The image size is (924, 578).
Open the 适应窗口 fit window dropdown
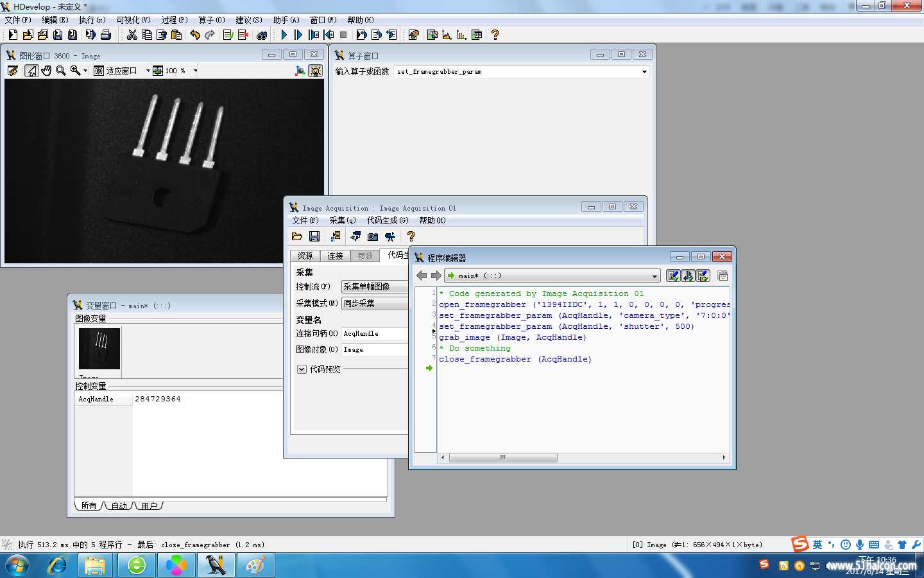(148, 71)
